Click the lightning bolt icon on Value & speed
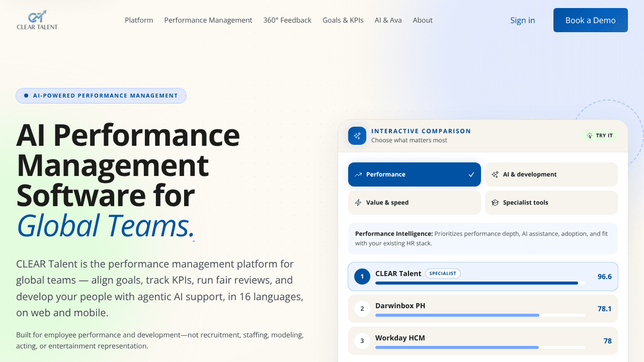The width and height of the screenshot is (644, 362). tap(358, 203)
